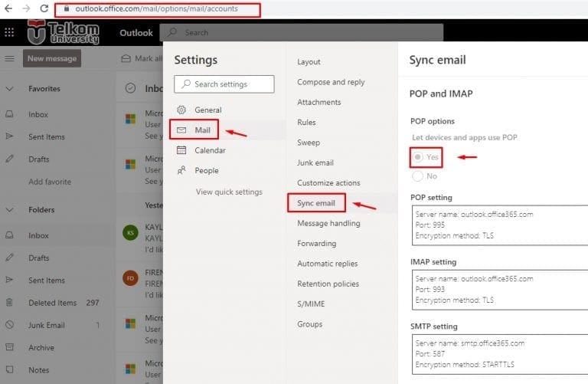Select Calendar in Settings categories

(x=210, y=150)
